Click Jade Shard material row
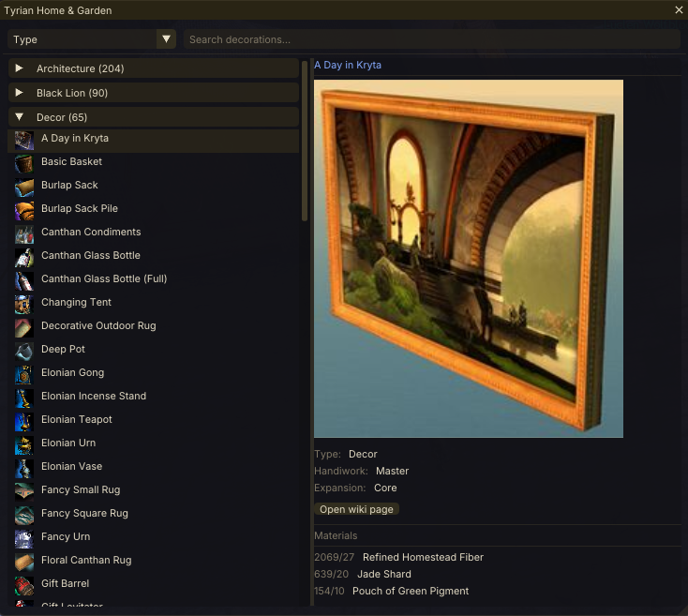This screenshot has width=688, height=616. tap(384, 574)
